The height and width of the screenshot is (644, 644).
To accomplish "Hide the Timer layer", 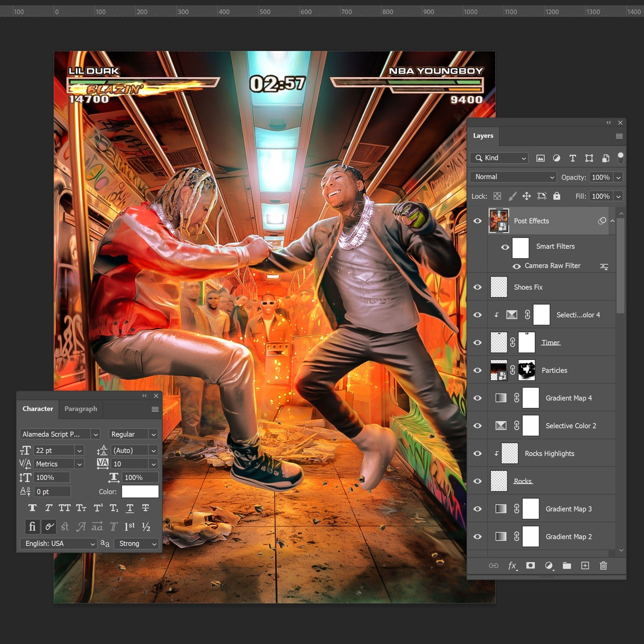I will click(x=477, y=342).
